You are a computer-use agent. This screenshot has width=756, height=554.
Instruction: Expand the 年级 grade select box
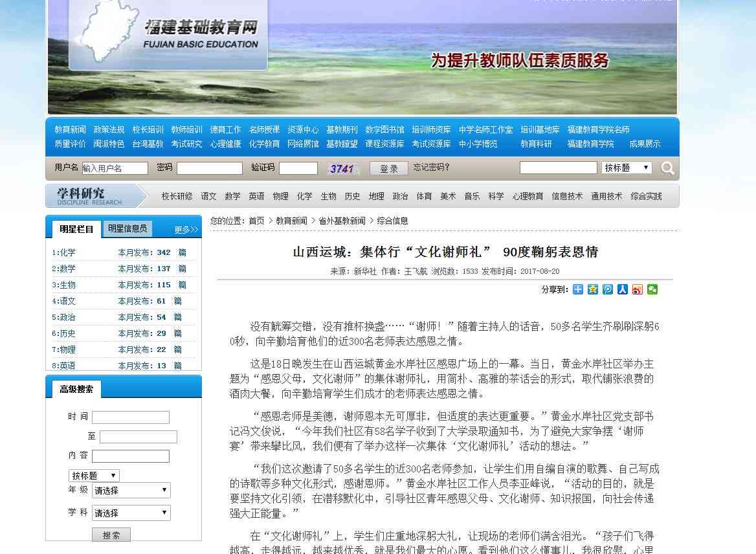[x=131, y=491]
